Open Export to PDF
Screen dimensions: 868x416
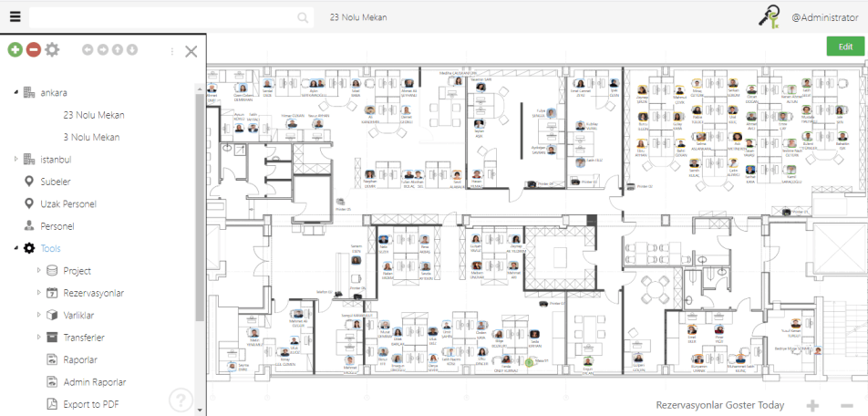(x=91, y=404)
